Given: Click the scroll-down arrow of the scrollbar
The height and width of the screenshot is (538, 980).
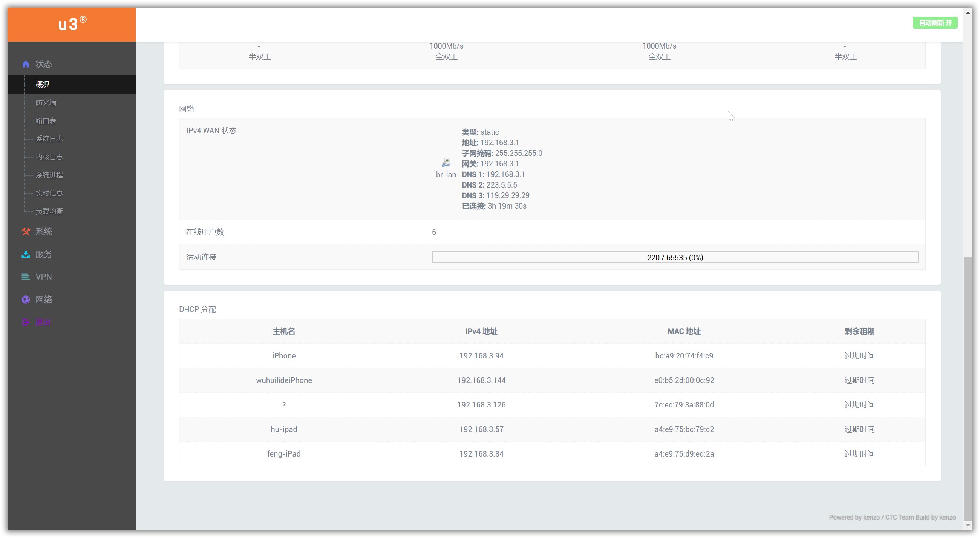Looking at the screenshot, I should [x=968, y=526].
